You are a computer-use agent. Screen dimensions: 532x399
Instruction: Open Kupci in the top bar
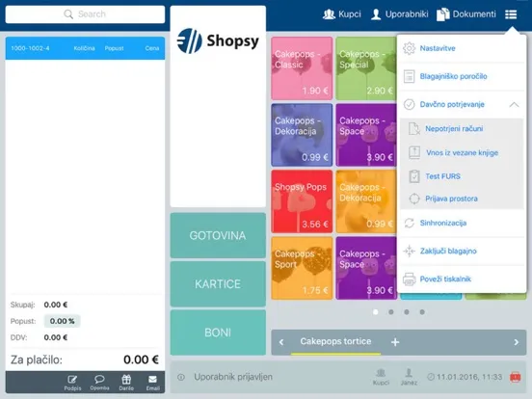(x=342, y=14)
